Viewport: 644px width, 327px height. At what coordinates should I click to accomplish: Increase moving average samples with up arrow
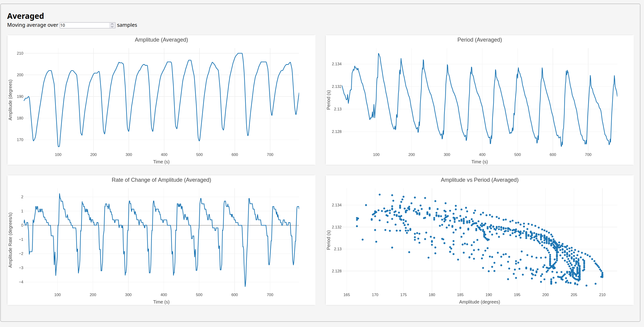[112, 24]
